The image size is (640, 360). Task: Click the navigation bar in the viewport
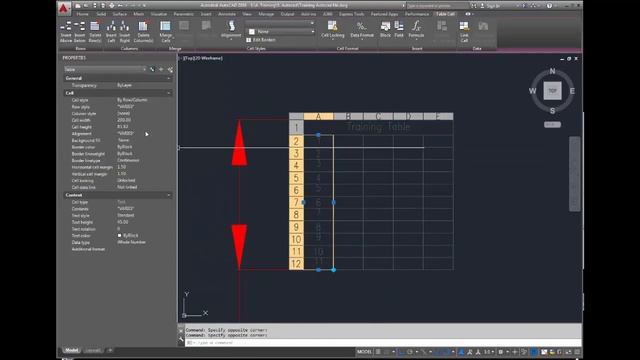coord(574,174)
